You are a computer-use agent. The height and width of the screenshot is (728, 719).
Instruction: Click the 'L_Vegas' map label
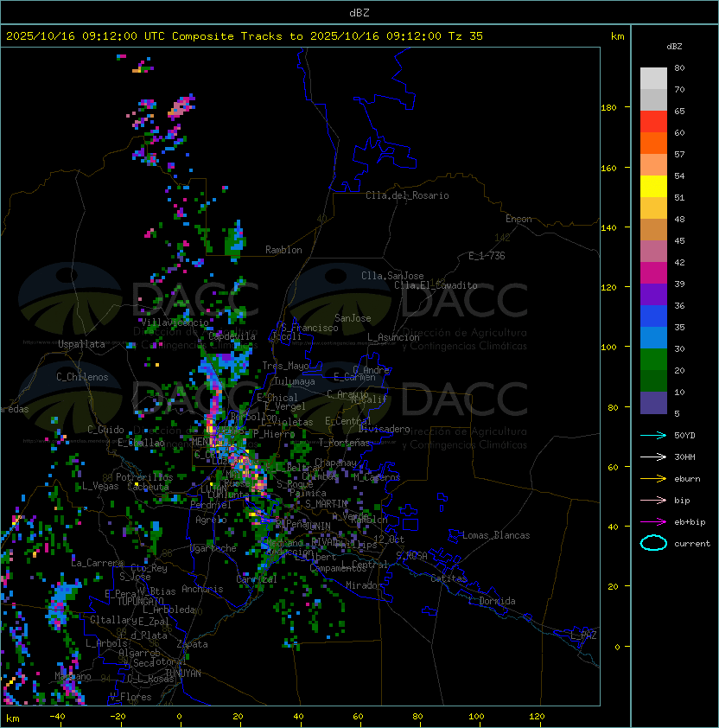[100, 486]
